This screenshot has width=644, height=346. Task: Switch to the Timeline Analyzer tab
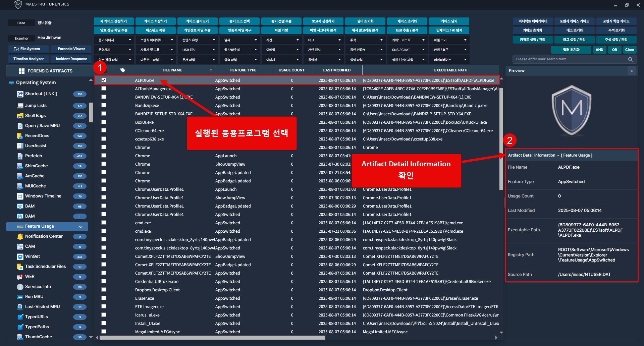pyautogui.click(x=29, y=59)
